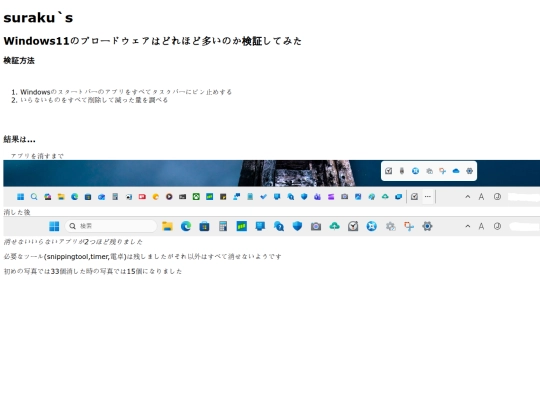Open Microsoft Store in upper crowded taskbar

pos(88,197)
